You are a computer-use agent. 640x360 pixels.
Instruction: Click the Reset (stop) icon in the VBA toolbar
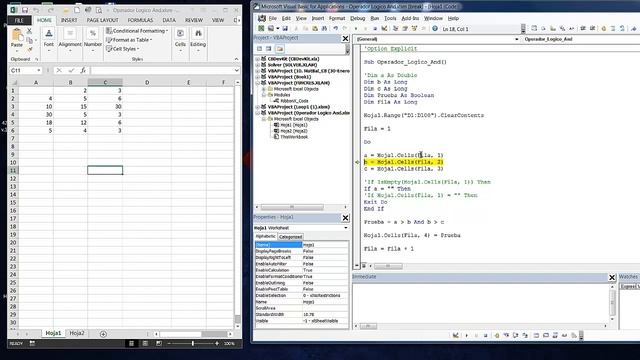[x=375, y=29]
